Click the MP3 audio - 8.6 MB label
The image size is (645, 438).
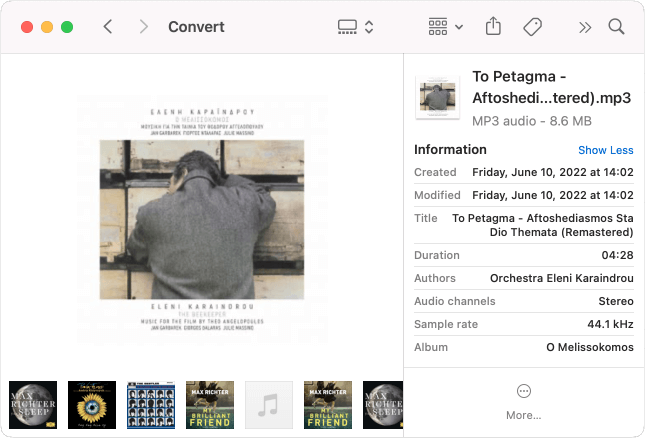click(531, 121)
